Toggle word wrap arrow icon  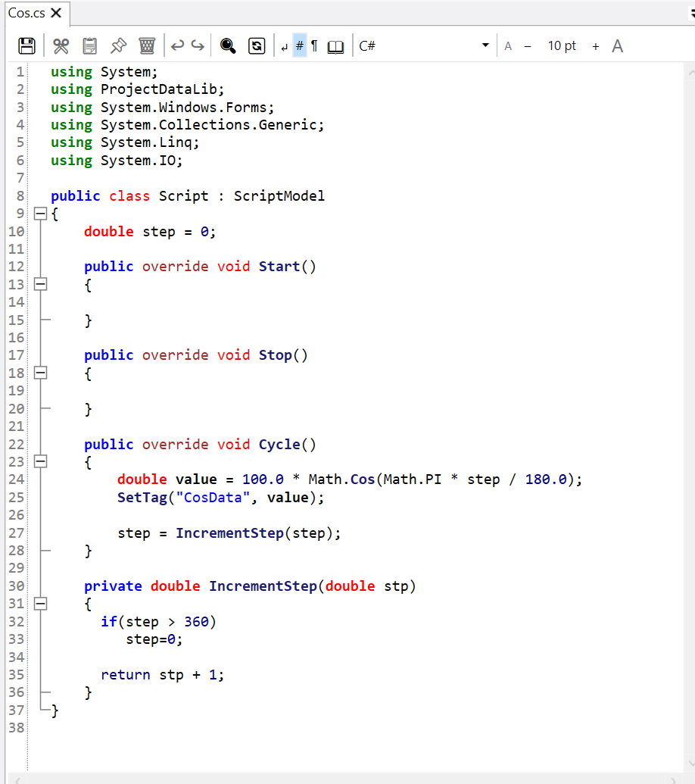[285, 47]
